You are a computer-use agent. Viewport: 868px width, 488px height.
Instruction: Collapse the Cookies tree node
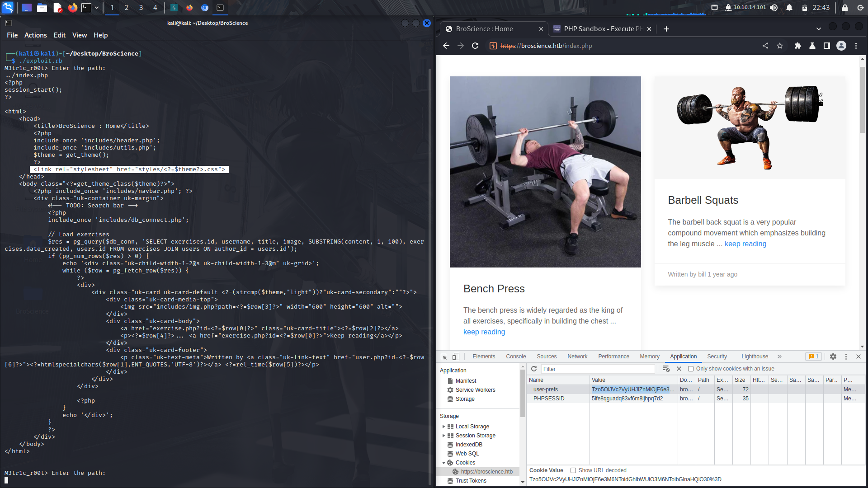click(x=443, y=463)
